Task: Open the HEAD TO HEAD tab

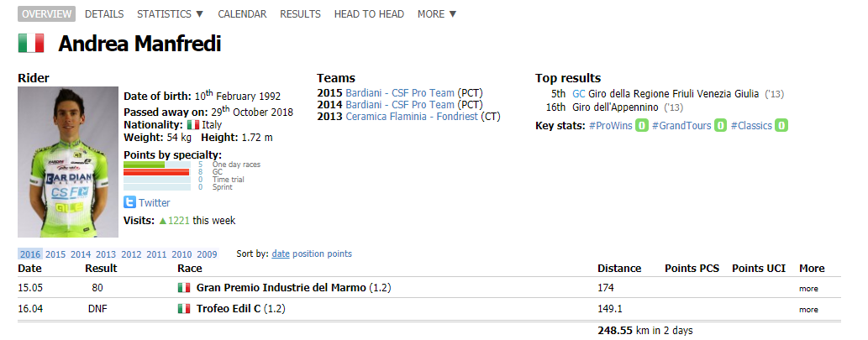Action: [369, 14]
